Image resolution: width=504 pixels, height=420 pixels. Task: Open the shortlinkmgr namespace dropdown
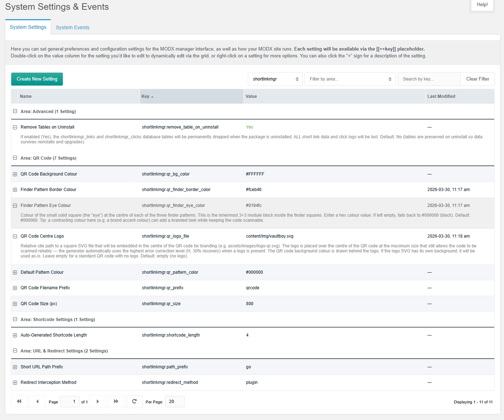tap(275, 79)
